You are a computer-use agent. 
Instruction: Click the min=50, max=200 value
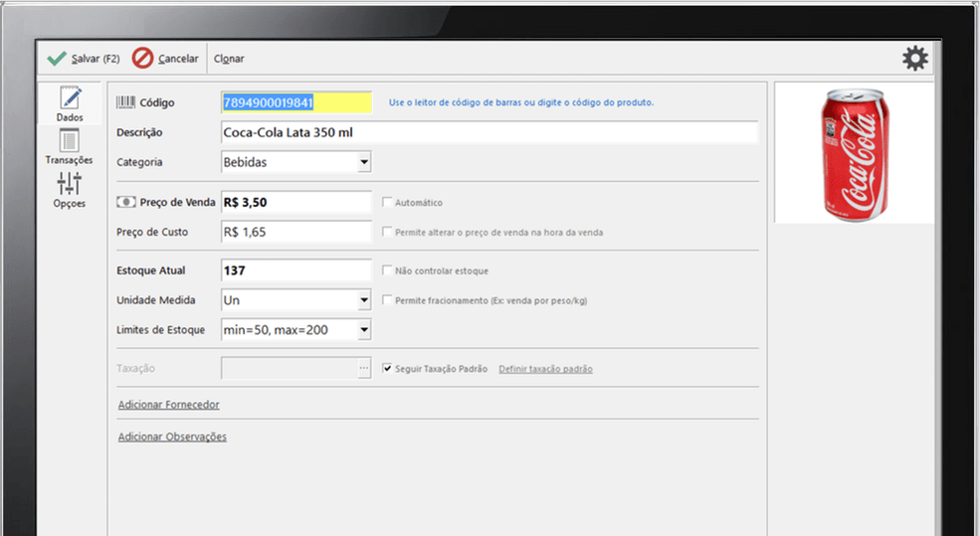coord(276,330)
